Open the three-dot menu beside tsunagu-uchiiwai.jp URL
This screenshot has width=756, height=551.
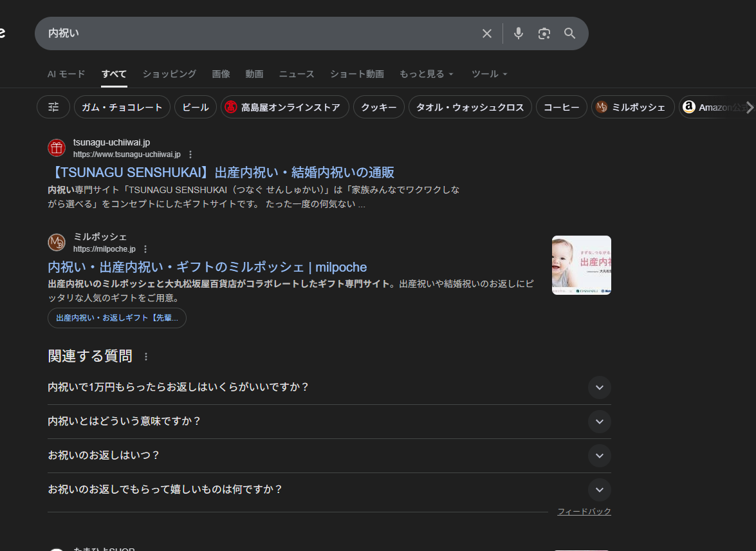coord(190,154)
